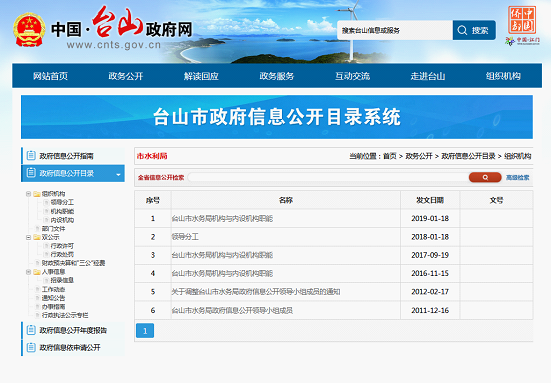Click the 搜索台山信息或服务 search box

pyautogui.click(x=395, y=30)
